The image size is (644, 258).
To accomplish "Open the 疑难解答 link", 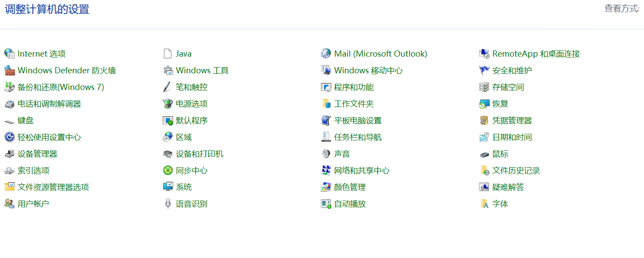I will 508,187.
